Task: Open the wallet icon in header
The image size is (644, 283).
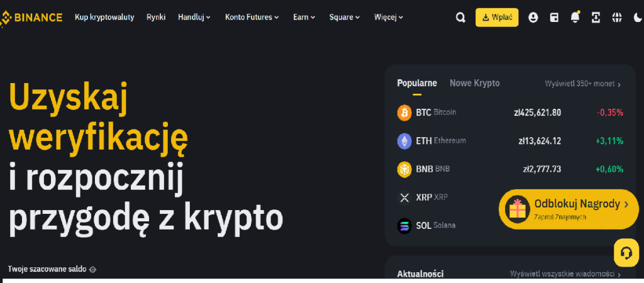Action: tap(554, 18)
